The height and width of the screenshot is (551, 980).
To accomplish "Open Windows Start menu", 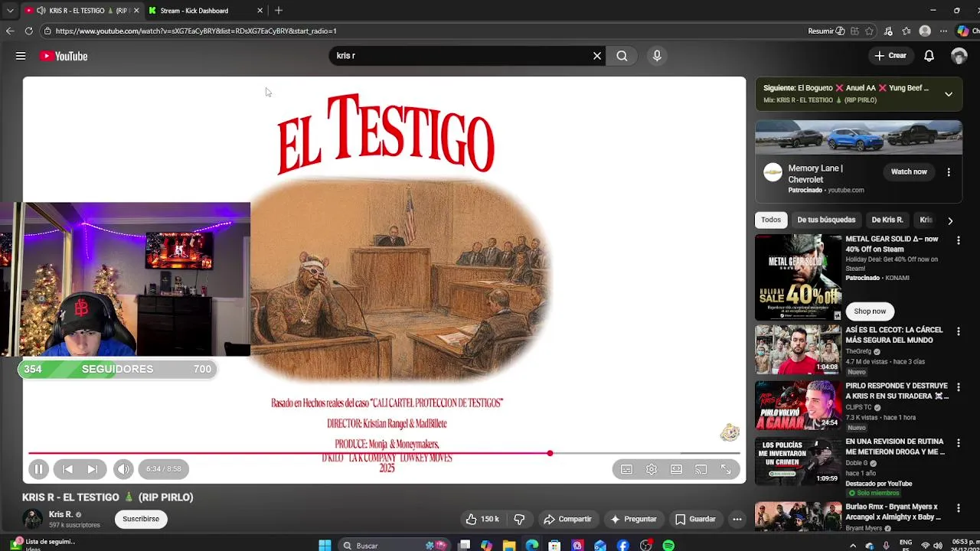I will tap(325, 545).
